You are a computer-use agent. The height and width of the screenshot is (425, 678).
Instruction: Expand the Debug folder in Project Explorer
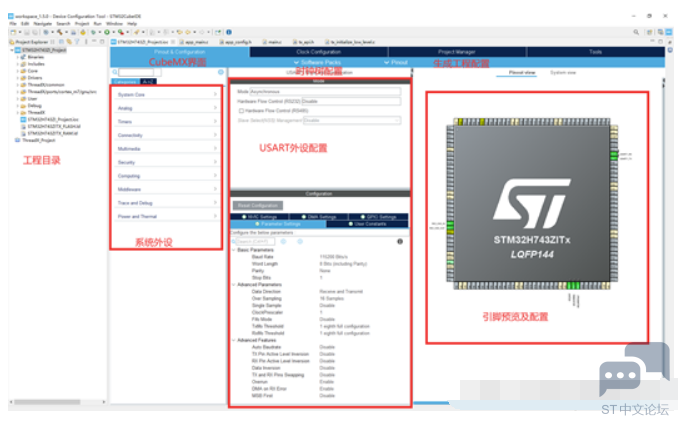[x=18, y=105]
